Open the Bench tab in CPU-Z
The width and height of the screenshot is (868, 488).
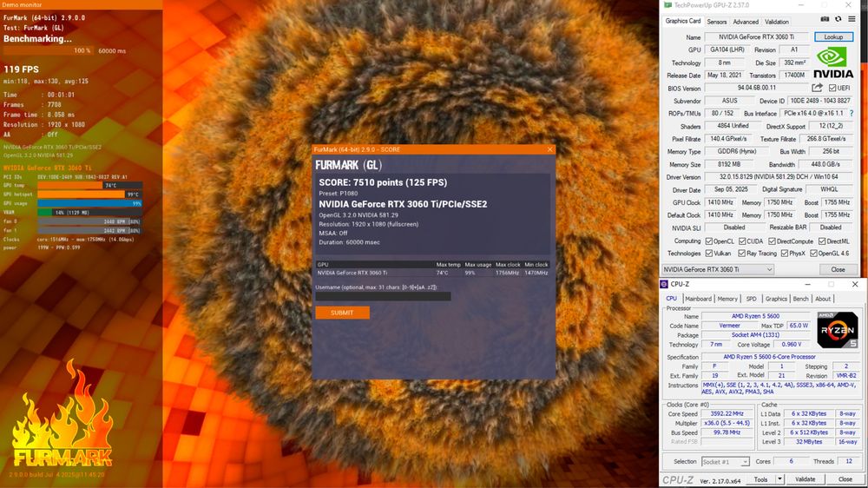point(800,299)
